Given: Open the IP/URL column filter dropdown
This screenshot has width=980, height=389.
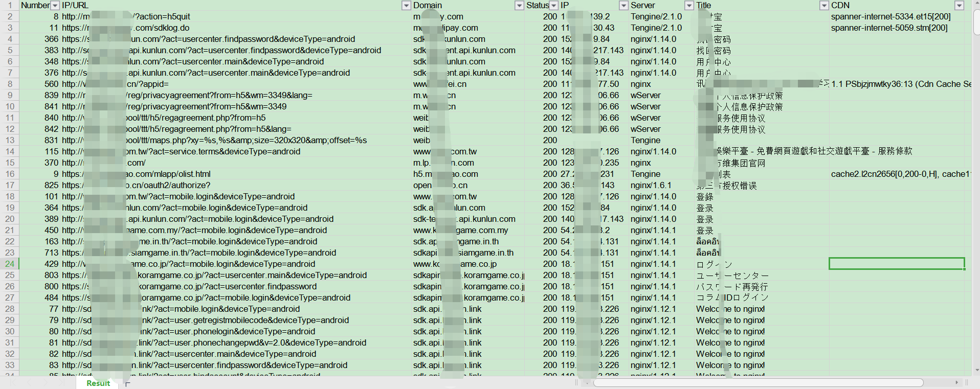Looking at the screenshot, I should 406,6.
